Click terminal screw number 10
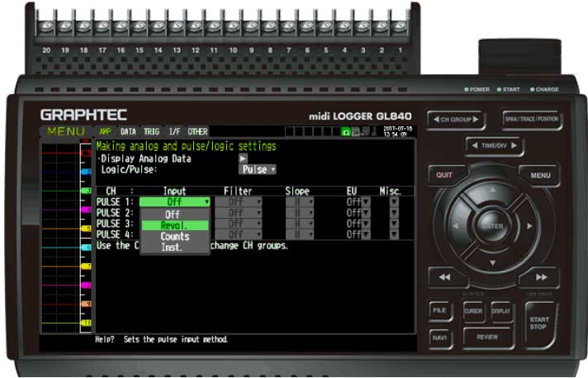The width and height of the screenshot is (588, 378). click(x=232, y=26)
